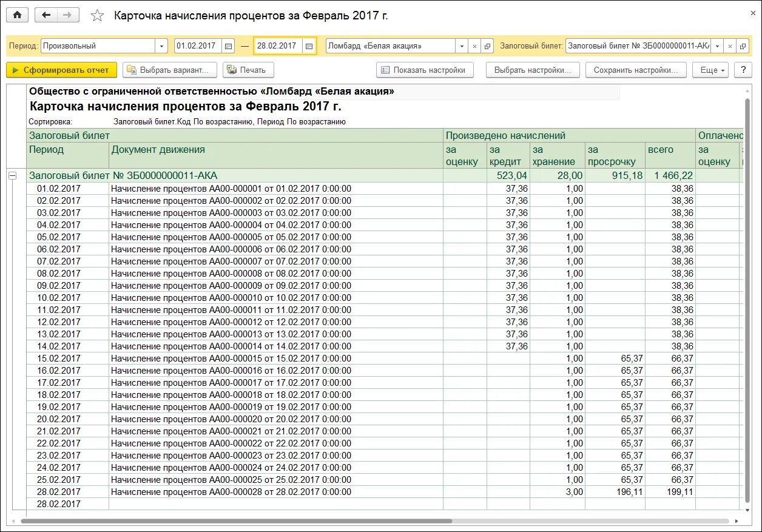Select period cell 25.02.2017

coord(68,480)
